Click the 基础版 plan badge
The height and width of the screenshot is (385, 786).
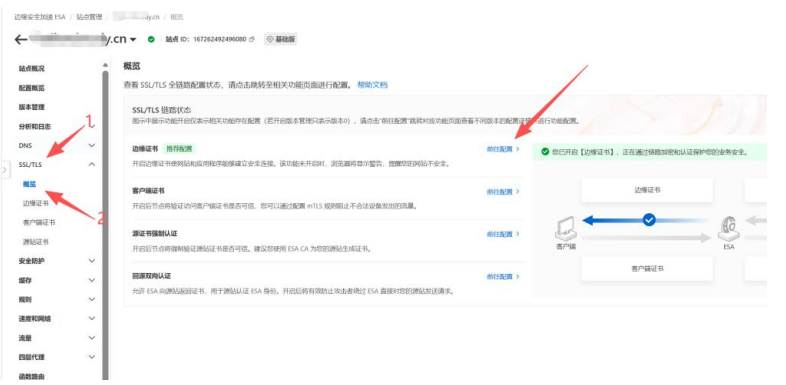click(280, 39)
